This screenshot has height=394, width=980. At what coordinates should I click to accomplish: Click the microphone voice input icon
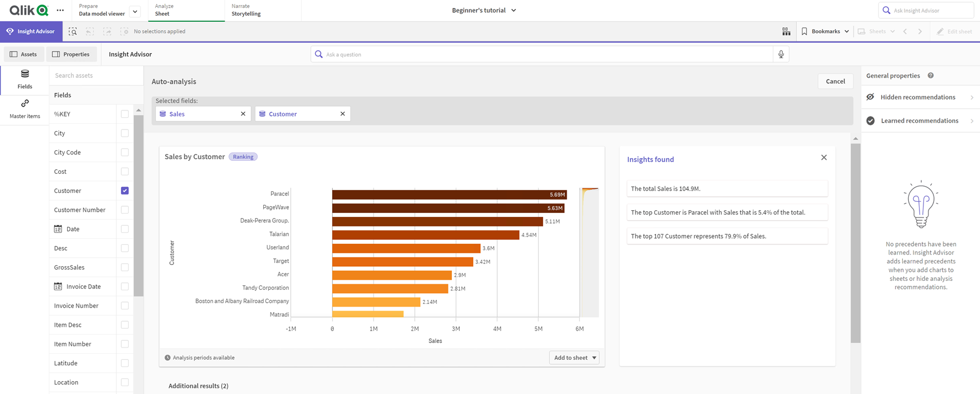(781, 54)
